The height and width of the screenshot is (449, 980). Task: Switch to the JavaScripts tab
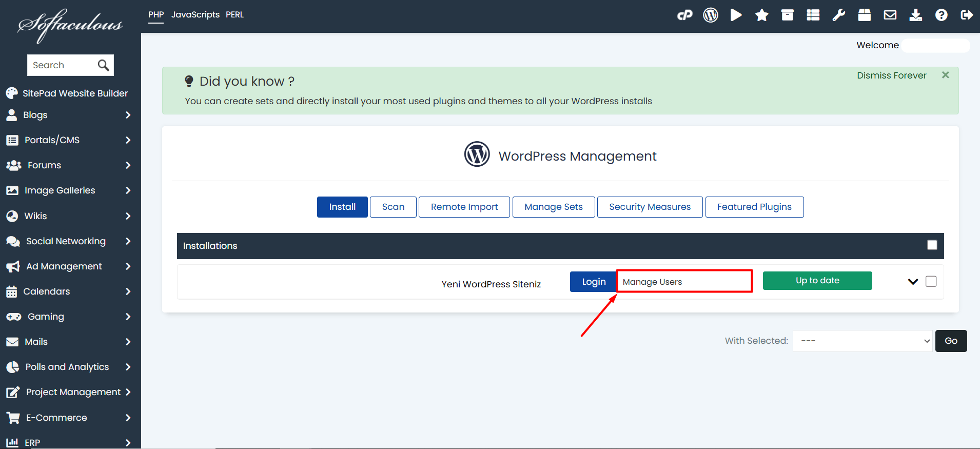195,15
